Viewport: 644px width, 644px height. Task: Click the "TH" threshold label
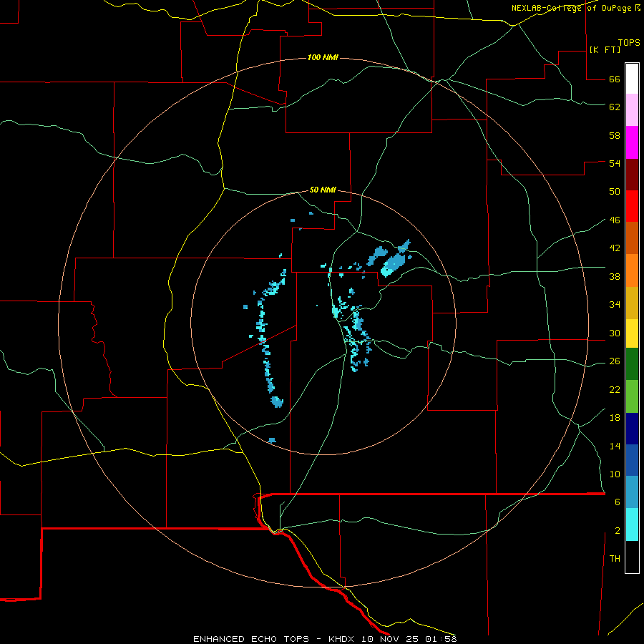coord(615,558)
